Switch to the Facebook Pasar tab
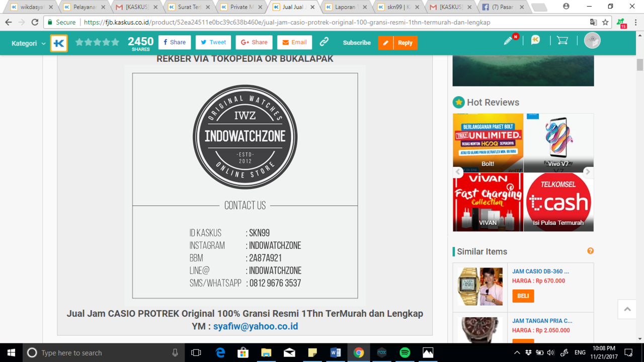 503,7
